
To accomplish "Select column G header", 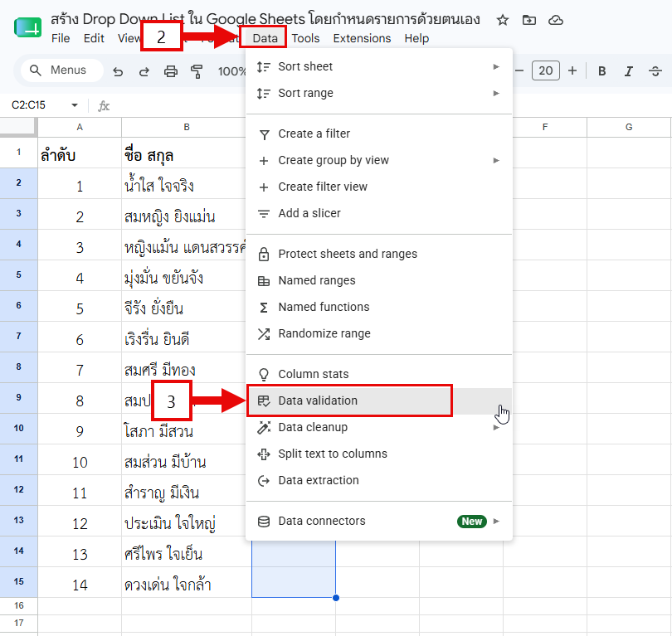I will [629, 127].
